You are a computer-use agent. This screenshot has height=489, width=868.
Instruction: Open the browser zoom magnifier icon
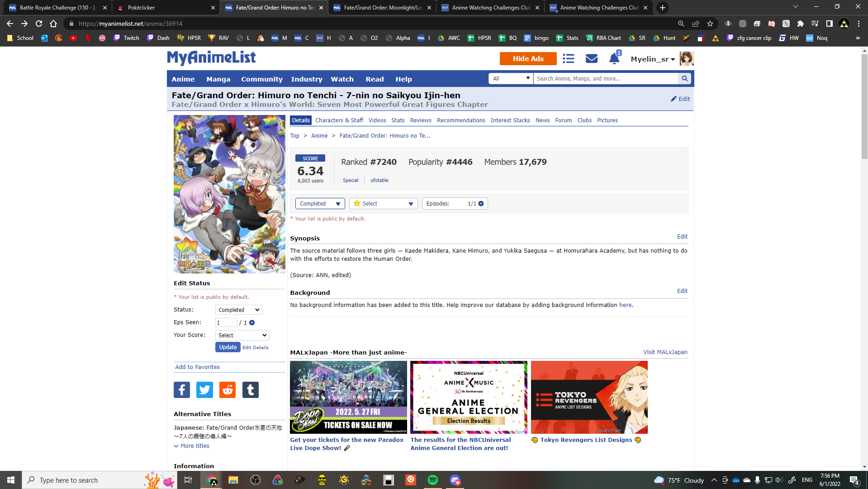coord(681,24)
